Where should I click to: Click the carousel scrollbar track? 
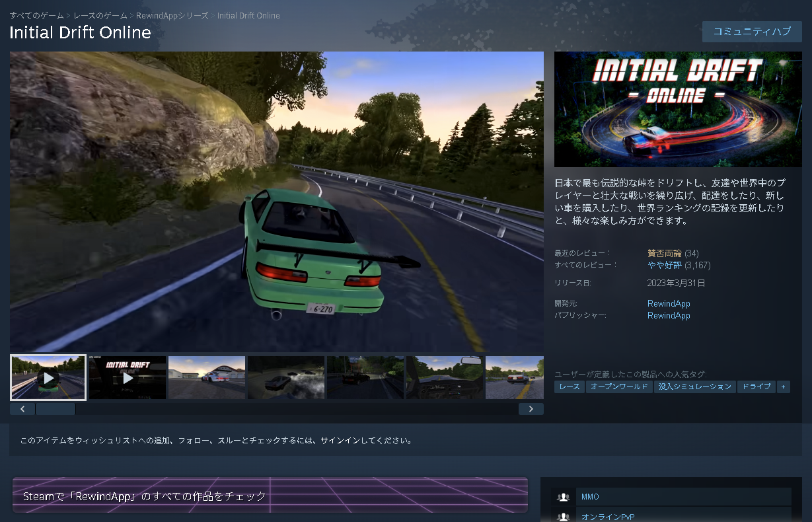56,408
